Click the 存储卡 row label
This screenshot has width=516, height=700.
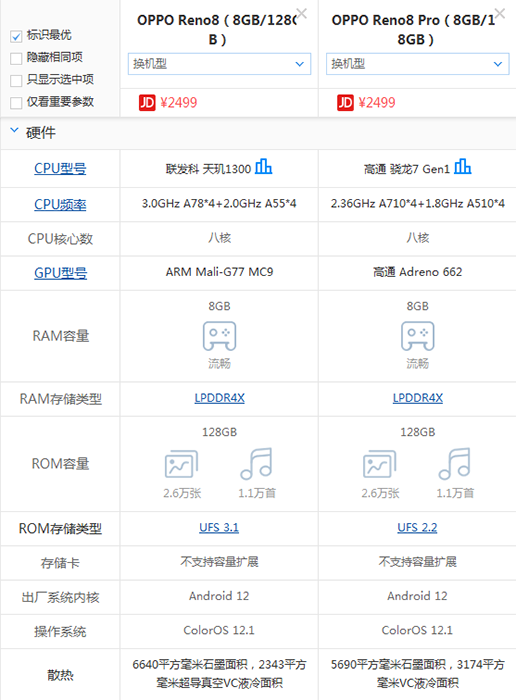[60, 563]
